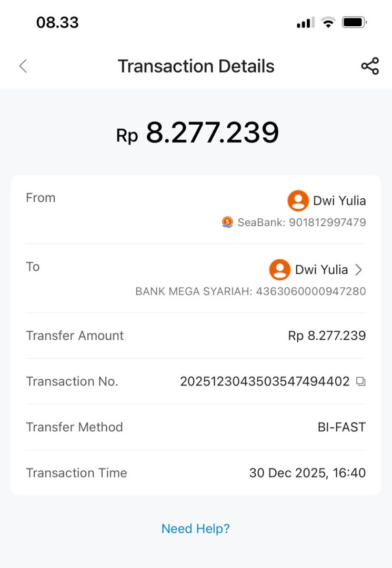Tap the back arrow icon
Screen dimensions: 392x568
click(x=23, y=66)
